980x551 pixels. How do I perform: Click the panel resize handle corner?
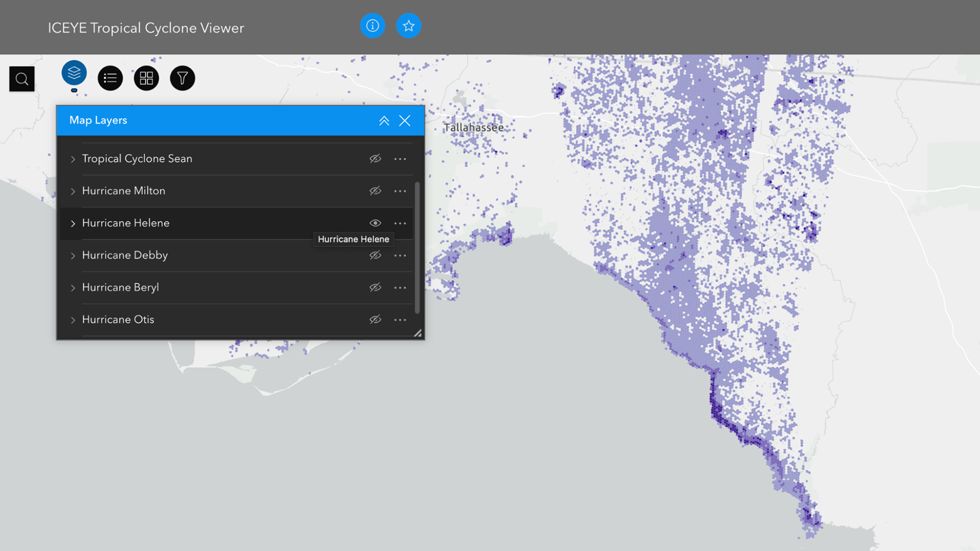[418, 333]
